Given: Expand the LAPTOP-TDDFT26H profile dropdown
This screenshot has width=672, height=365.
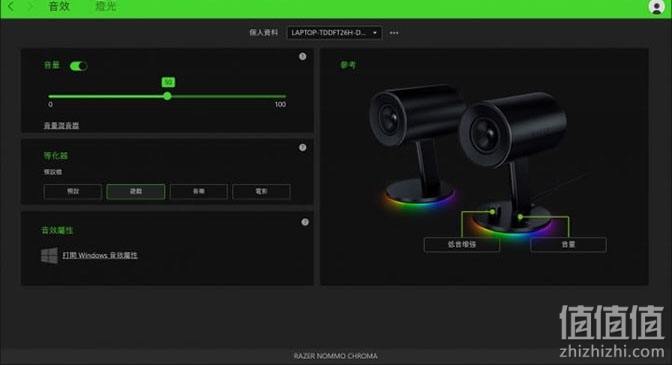Looking at the screenshot, I should (x=334, y=33).
